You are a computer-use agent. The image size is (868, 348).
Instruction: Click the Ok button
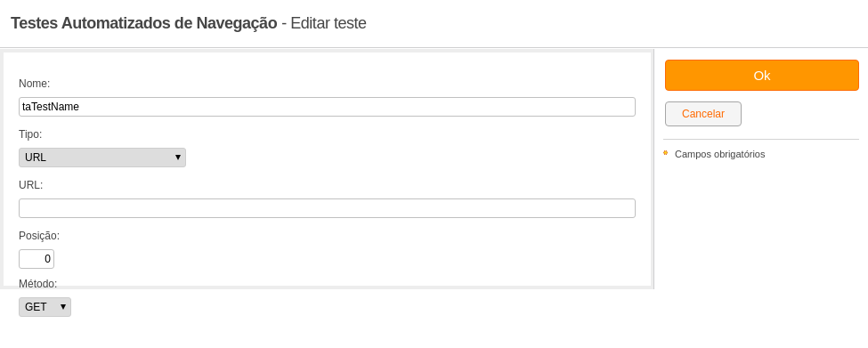tap(762, 76)
